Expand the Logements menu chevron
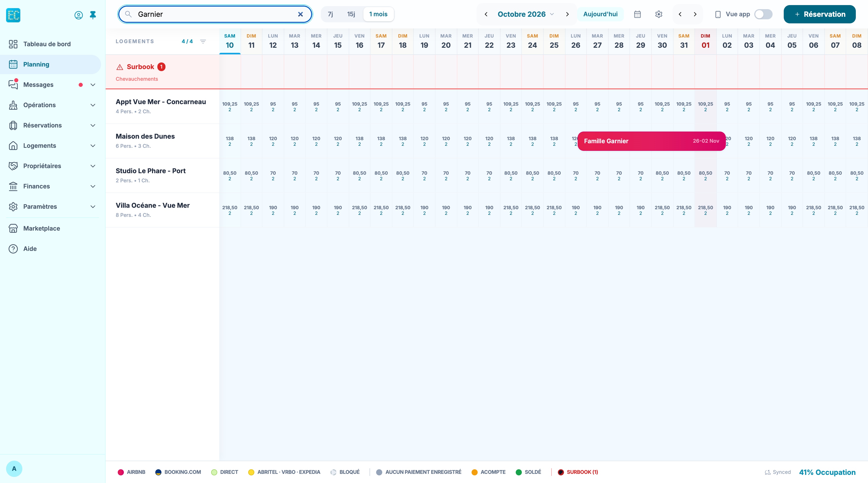868x483 pixels. (93, 146)
